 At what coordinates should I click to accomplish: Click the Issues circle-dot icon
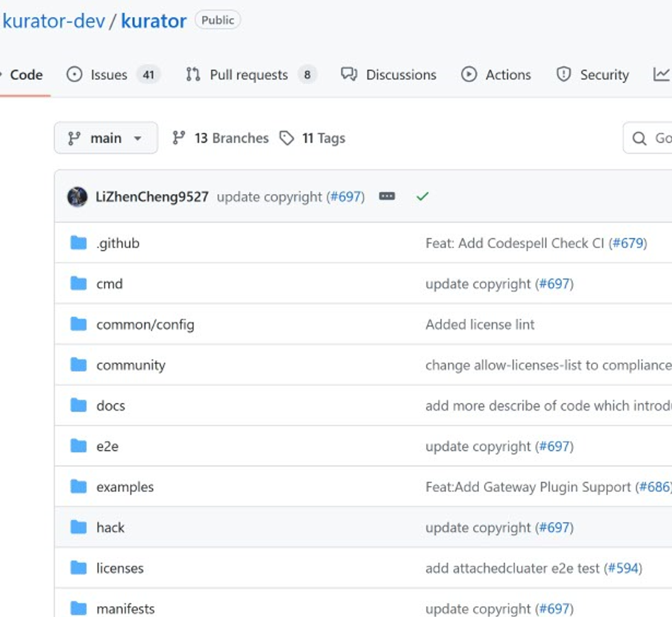pyautogui.click(x=74, y=74)
